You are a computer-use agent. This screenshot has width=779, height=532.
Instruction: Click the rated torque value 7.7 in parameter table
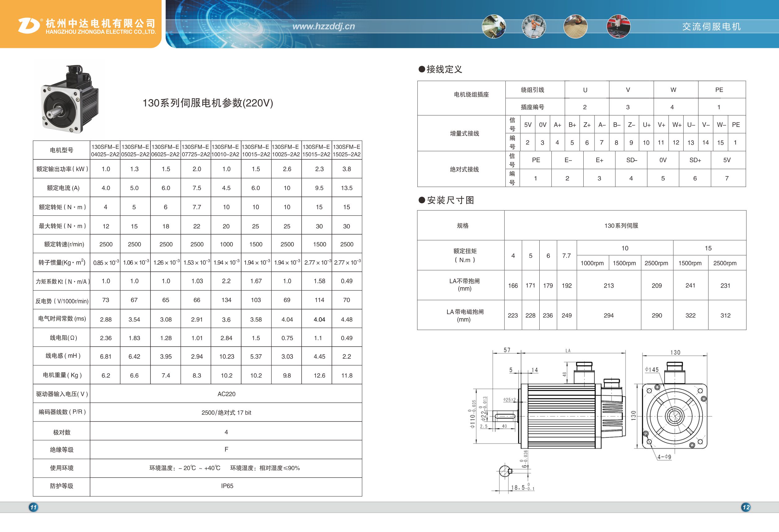tap(197, 207)
